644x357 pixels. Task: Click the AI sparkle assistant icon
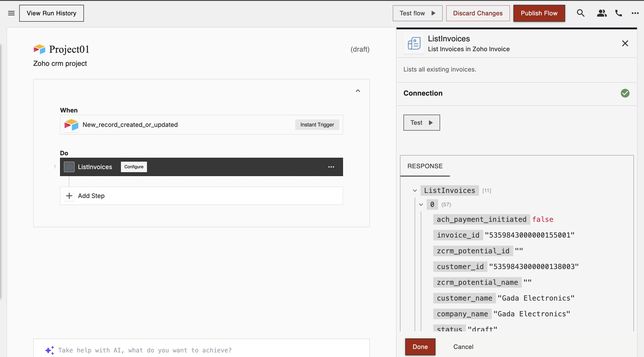(x=50, y=350)
